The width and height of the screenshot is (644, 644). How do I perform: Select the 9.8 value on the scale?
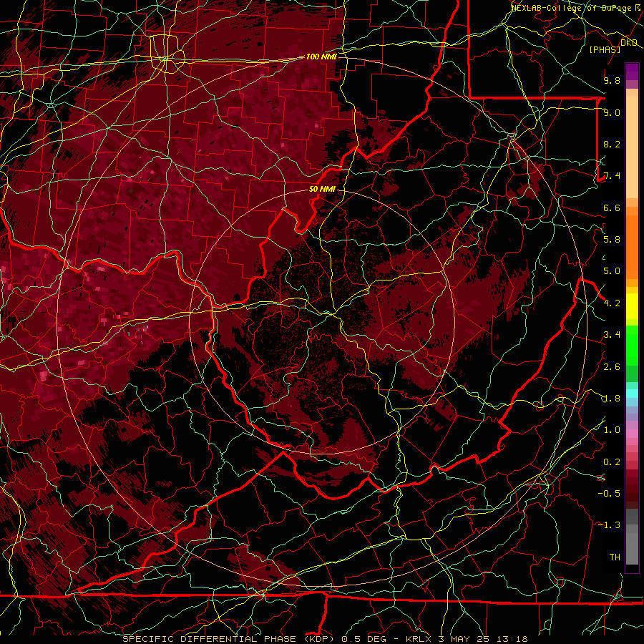point(612,80)
